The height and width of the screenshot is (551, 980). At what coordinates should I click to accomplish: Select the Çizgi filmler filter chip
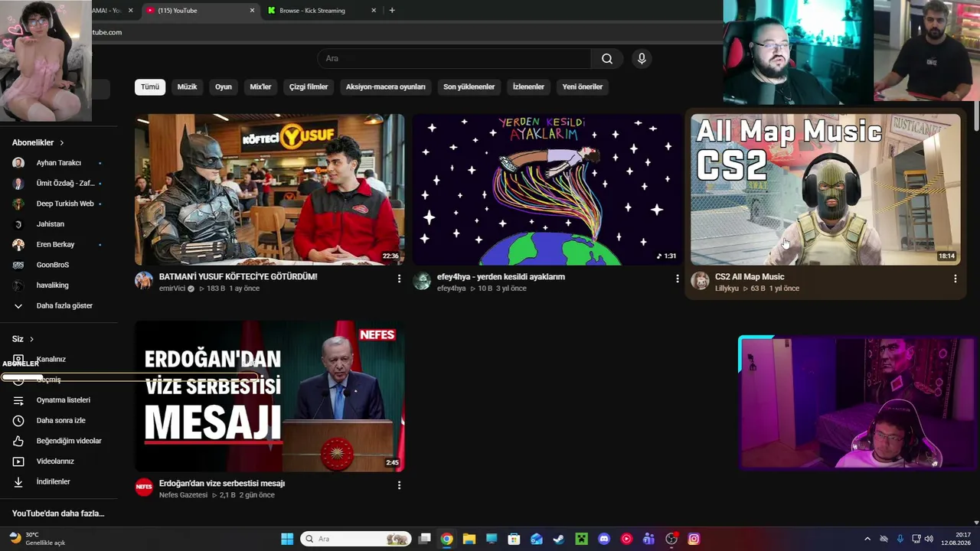(x=309, y=87)
